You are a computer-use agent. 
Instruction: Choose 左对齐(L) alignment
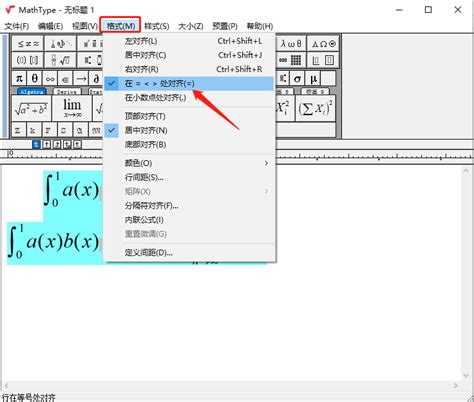(x=189, y=41)
